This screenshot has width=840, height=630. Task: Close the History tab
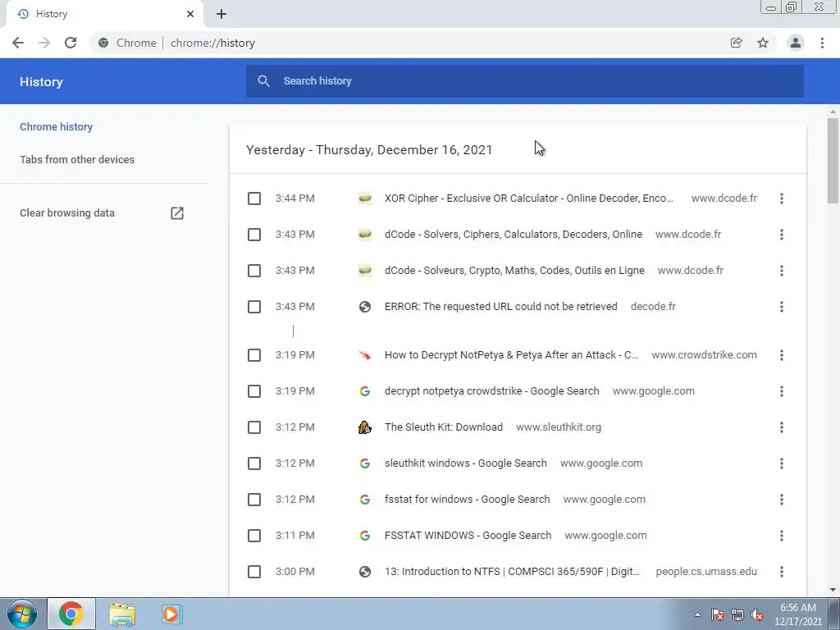190,14
